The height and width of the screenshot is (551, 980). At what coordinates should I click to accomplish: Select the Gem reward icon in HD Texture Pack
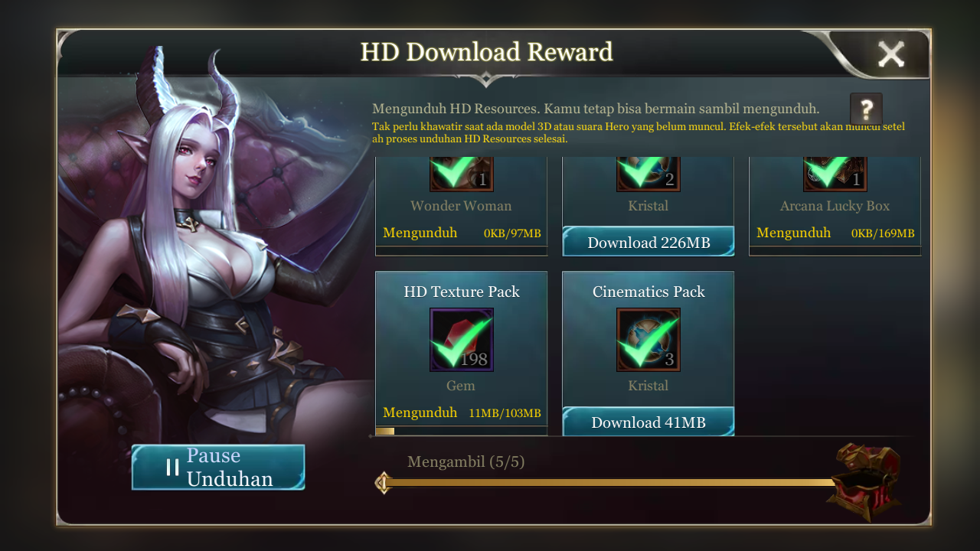click(x=462, y=340)
